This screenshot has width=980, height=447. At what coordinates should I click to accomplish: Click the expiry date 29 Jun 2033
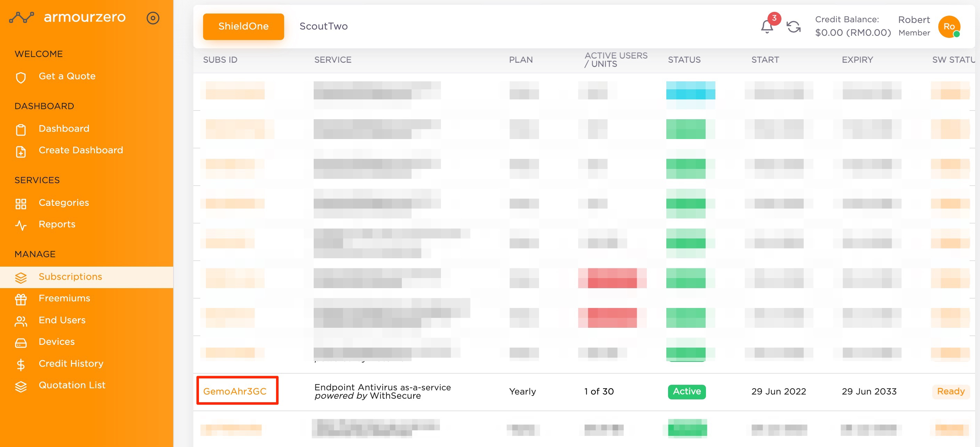tap(869, 391)
